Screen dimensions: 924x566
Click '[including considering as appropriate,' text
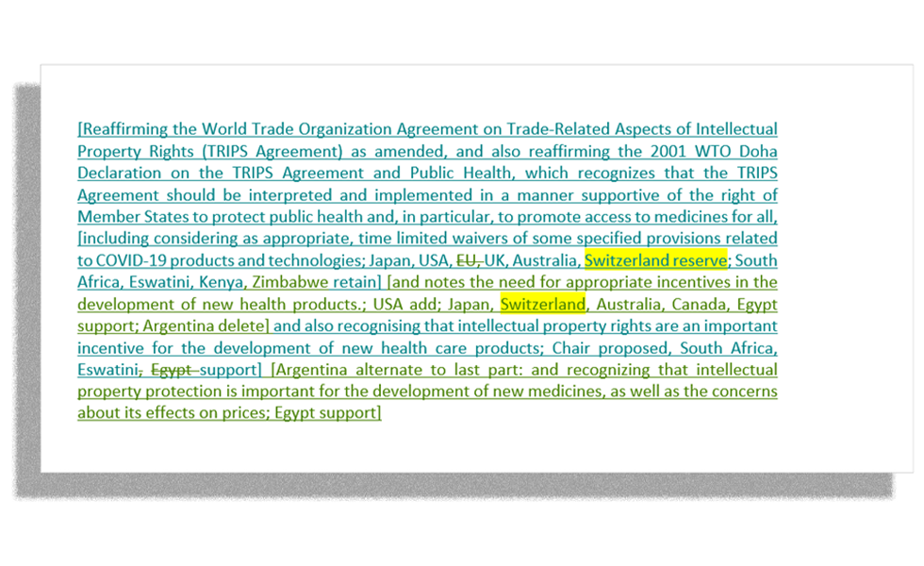coord(216,238)
